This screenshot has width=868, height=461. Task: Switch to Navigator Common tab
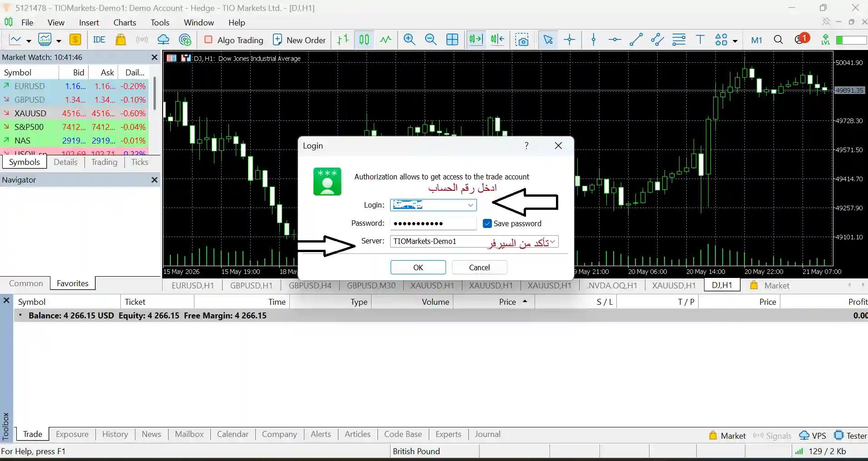26,283
